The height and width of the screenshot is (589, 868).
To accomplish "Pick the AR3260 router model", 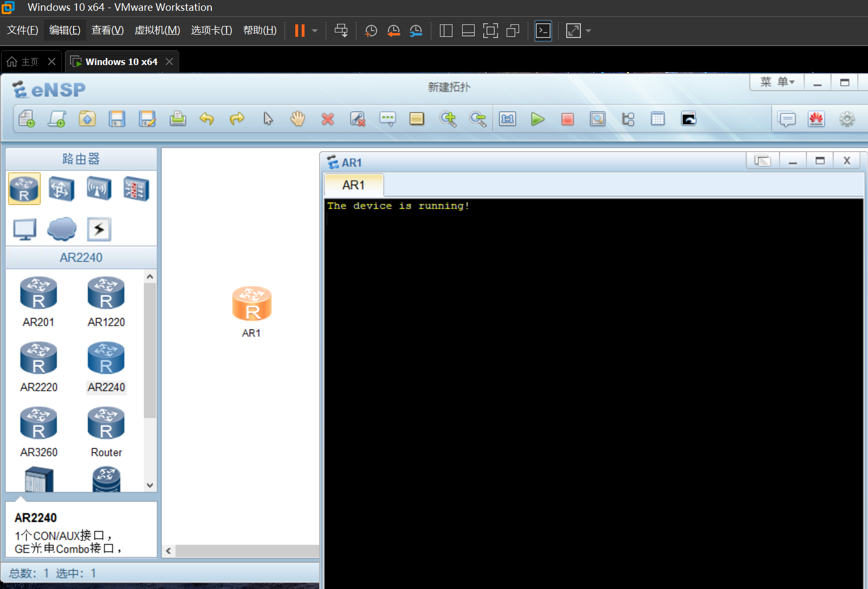I will point(38,432).
